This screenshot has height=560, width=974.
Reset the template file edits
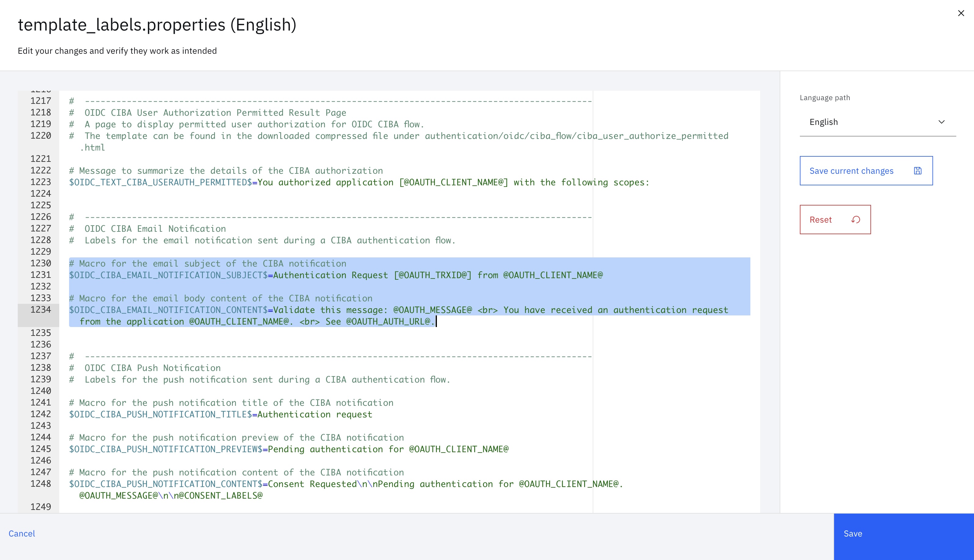point(835,220)
